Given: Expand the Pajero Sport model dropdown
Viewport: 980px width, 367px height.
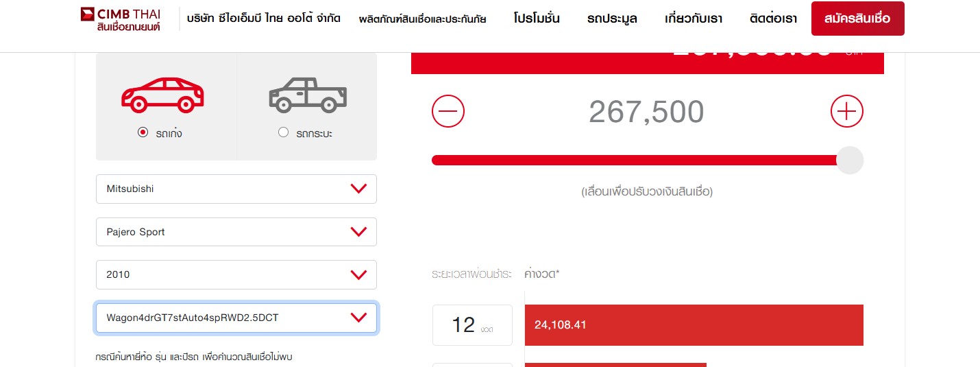Looking at the screenshot, I should (236, 232).
